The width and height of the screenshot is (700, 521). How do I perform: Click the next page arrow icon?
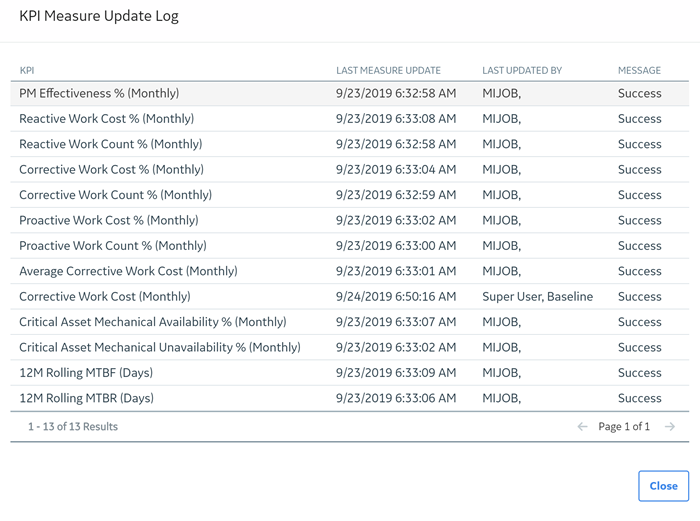670,427
